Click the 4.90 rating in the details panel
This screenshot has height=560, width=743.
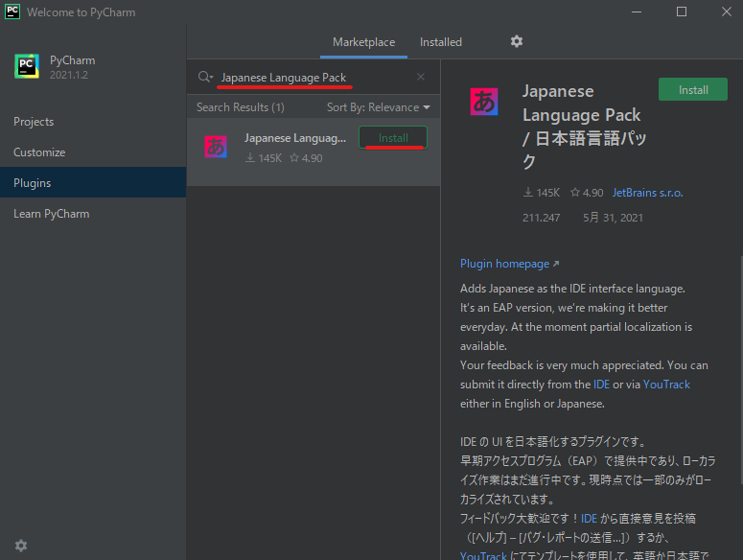click(587, 193)
